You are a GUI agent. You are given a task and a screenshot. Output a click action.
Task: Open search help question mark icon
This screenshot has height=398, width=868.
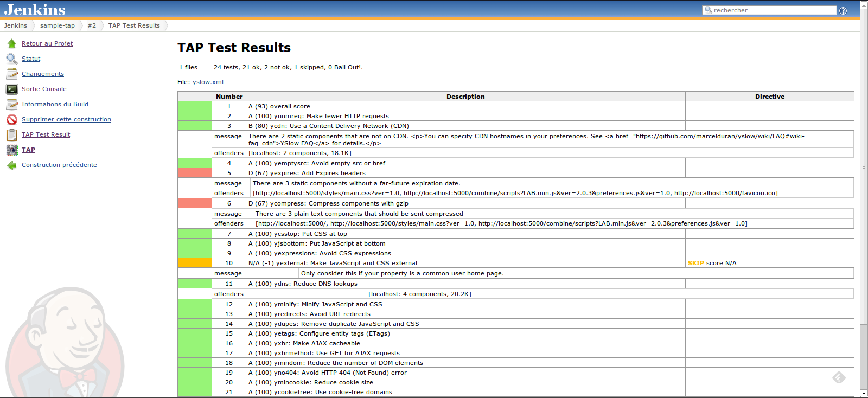point(843,10)
